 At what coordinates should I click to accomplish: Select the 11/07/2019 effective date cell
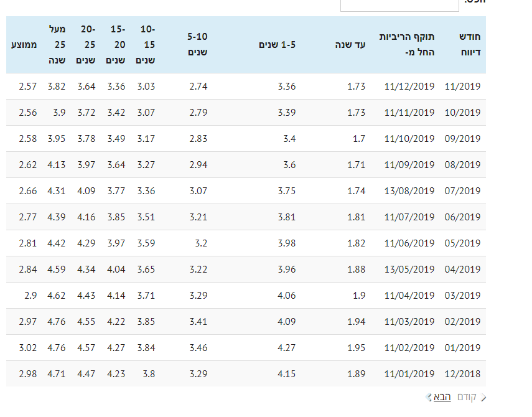(409, 217)
